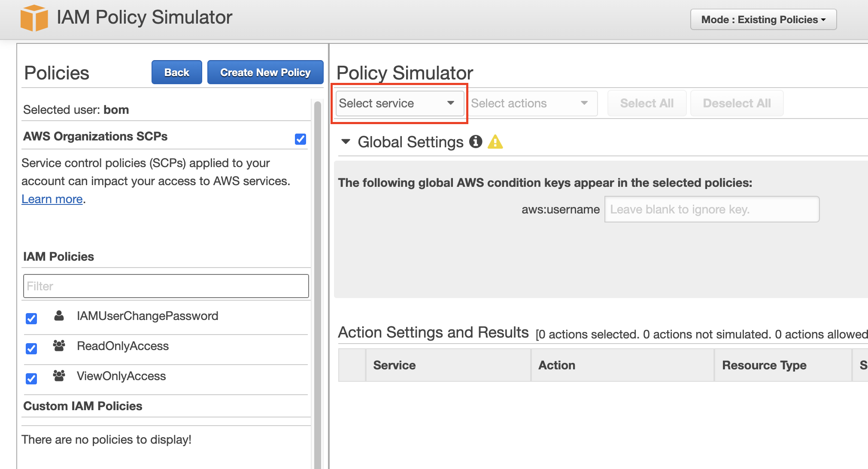Image resolution: width=868 pixels, height=469 pixels.
Task: Click the IAM Policies Filter field
Action: (x=166, y=286)
